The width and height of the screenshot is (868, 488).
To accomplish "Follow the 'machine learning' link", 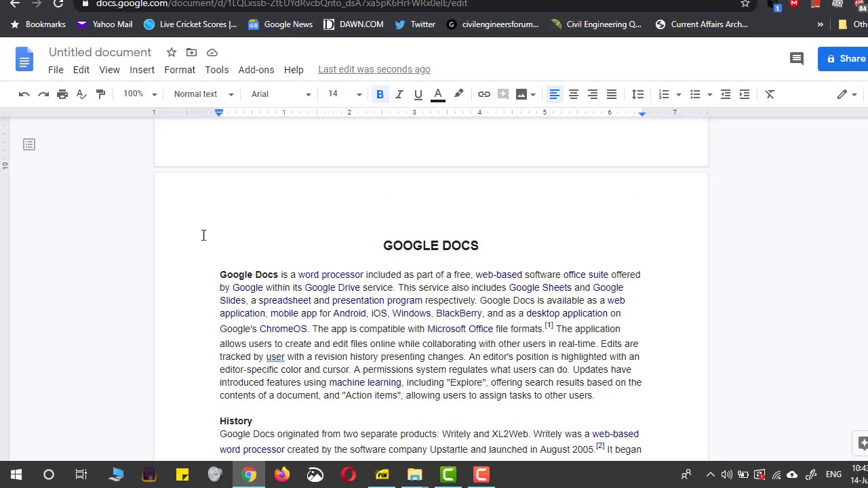I will [x=366, y=382].
